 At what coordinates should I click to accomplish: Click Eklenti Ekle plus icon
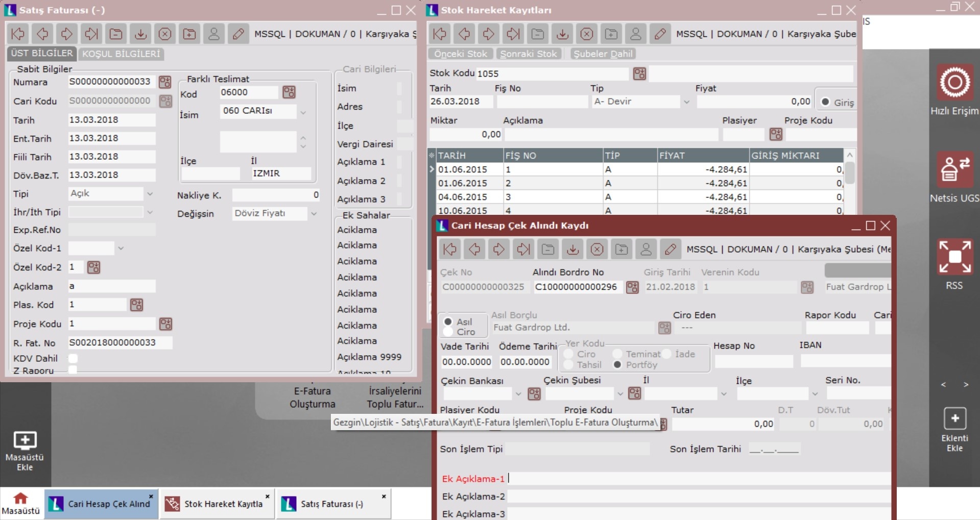point(954,419)
